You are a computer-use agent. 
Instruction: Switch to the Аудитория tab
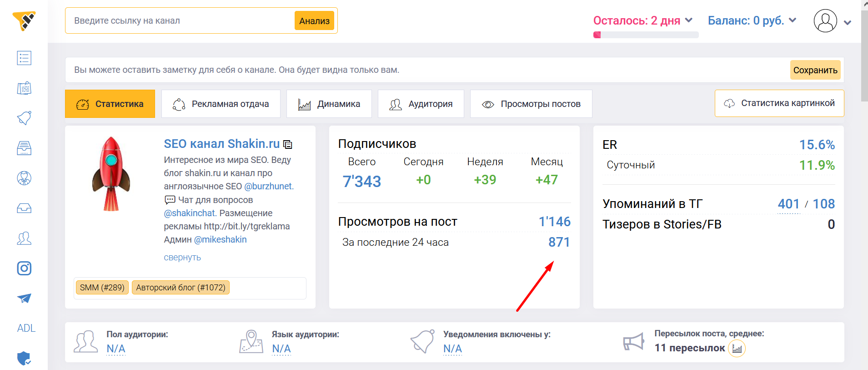coord(421,104)
